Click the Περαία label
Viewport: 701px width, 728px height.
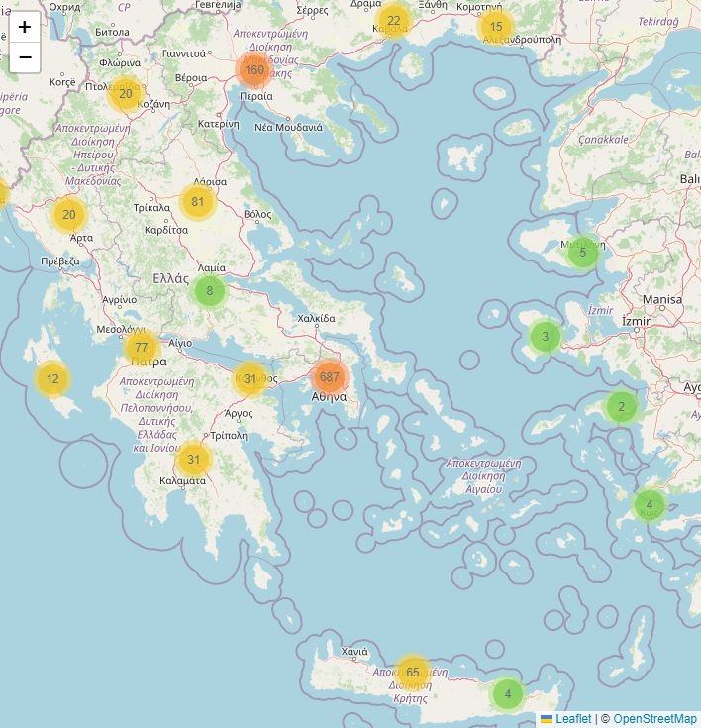[x=256, y=96]
